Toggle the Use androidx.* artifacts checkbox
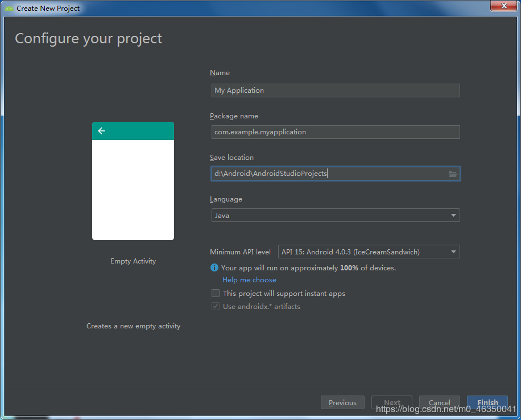Screen dimensions: 521x420 216,306
